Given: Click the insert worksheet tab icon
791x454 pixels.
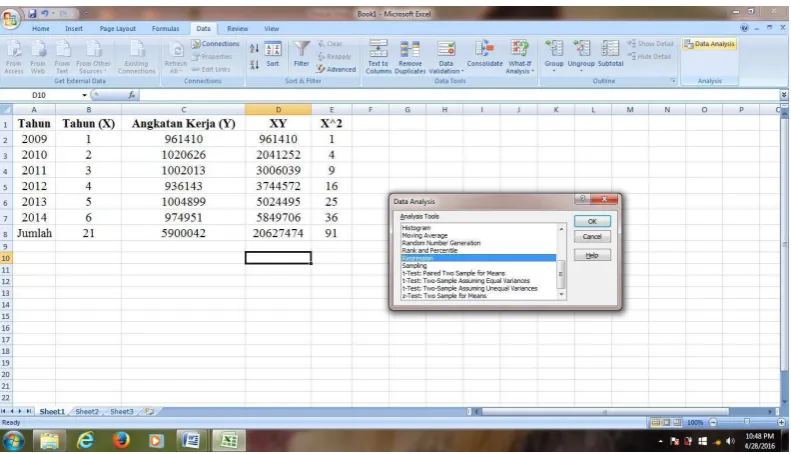Looking at the screenshot, I should click(x=149, y=412).
